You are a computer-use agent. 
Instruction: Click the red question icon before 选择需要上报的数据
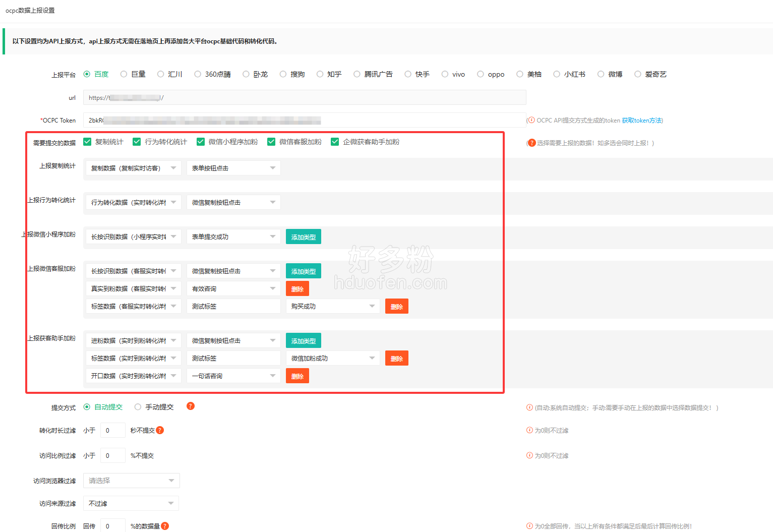pyautogui.click(x=531, y=143)
